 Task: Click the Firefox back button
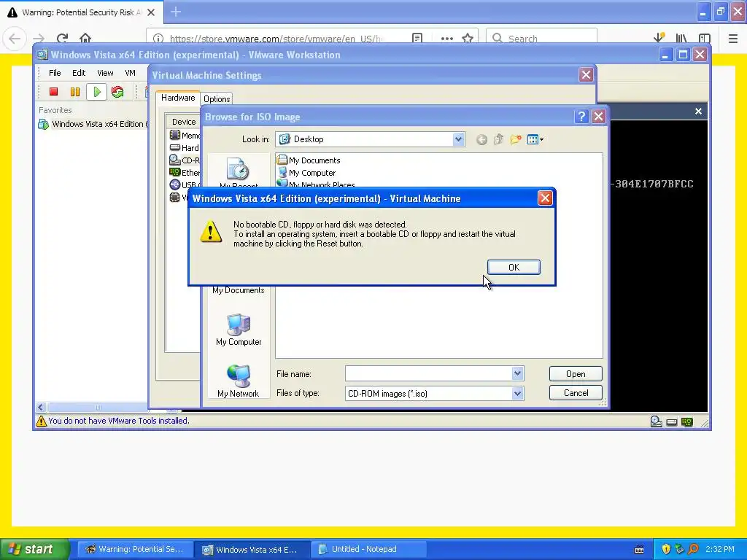[x=15, y=38]
